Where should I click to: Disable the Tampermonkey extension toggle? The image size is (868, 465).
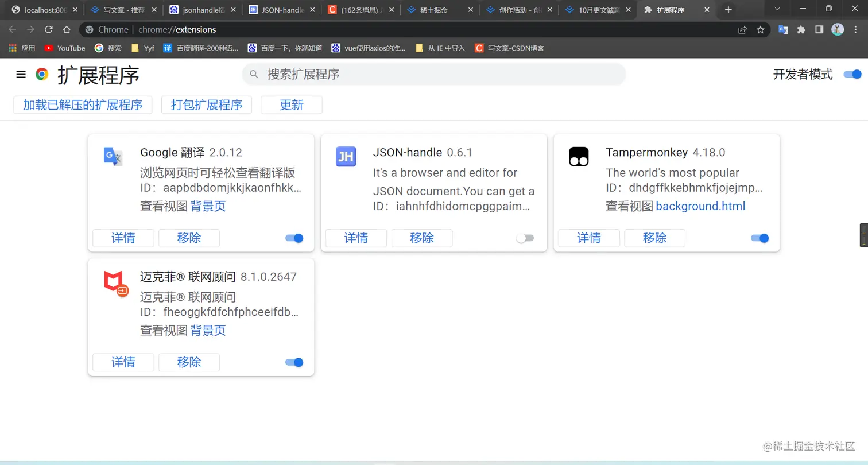pos(760,238)
